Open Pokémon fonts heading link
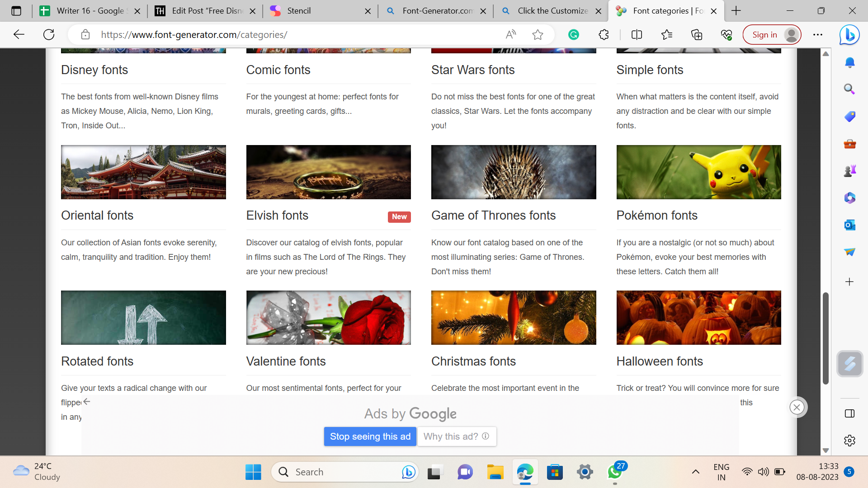This screenshot has width=868, height=488. 657,216
